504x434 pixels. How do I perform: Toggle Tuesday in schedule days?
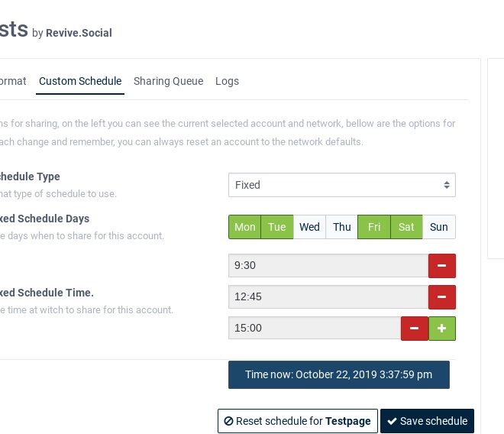click(x=277, y=227)
